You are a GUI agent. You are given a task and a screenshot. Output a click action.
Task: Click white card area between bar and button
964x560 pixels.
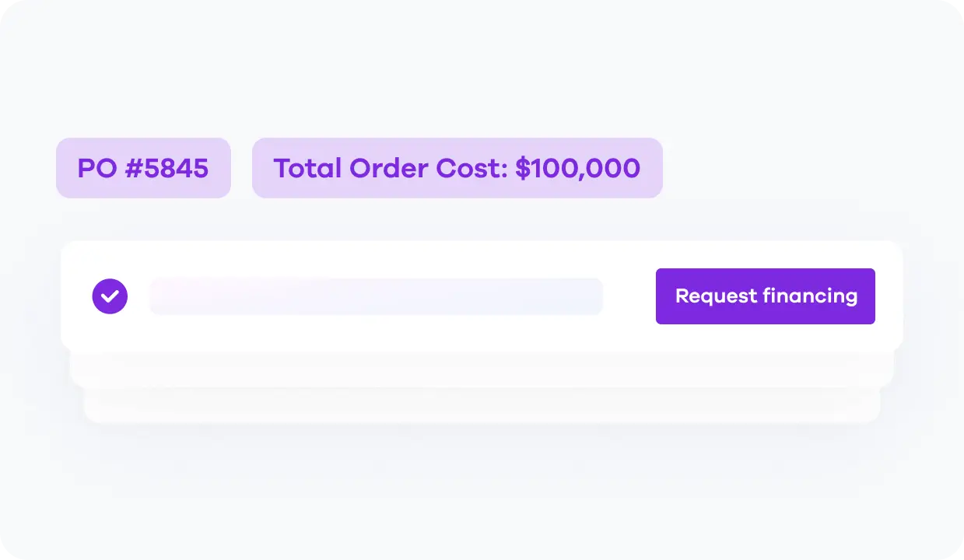(629, 296)
